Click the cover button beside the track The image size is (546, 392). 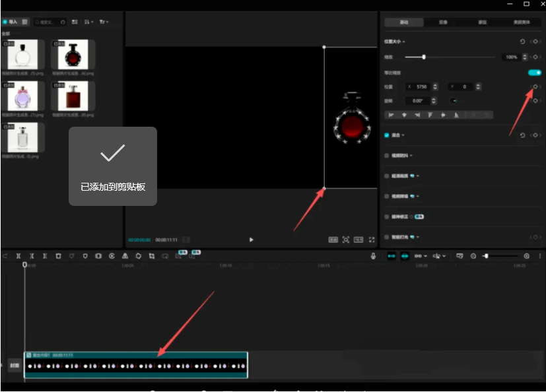[15, 365]
